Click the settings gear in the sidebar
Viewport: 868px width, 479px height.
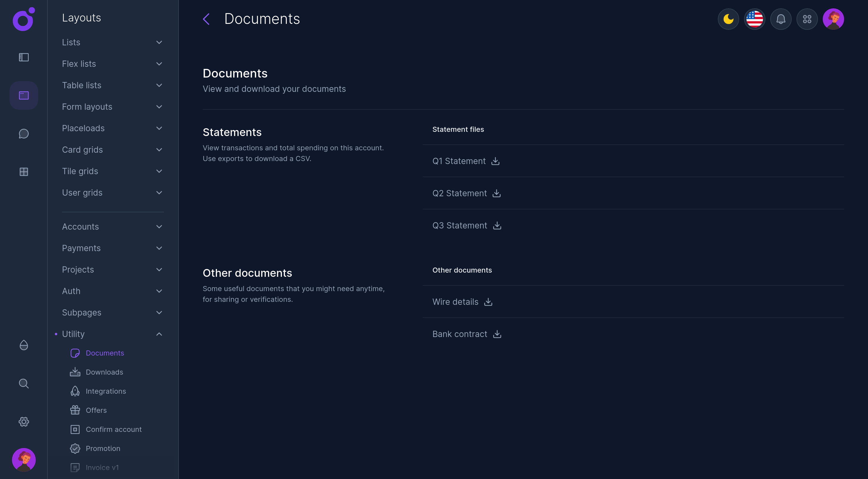[x=24, y=421]
